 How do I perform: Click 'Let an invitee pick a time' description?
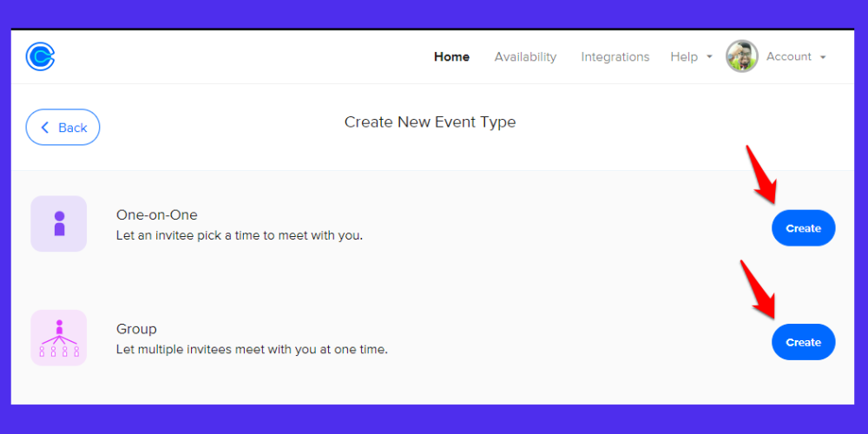(240, 236)
